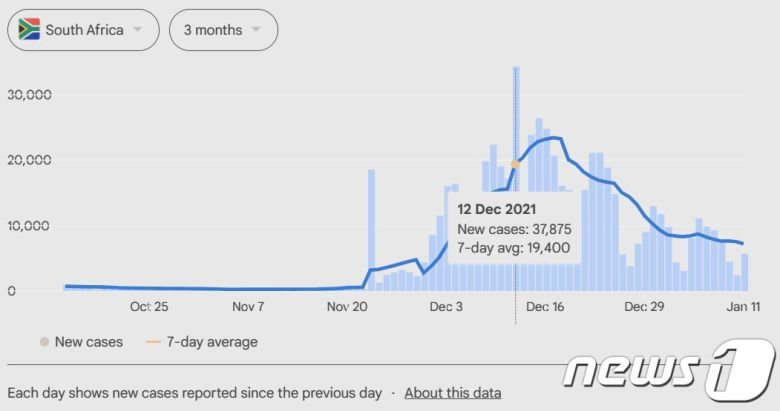
Task: Open the South Africa country dropdown
Action: click(x=83, y=30)
